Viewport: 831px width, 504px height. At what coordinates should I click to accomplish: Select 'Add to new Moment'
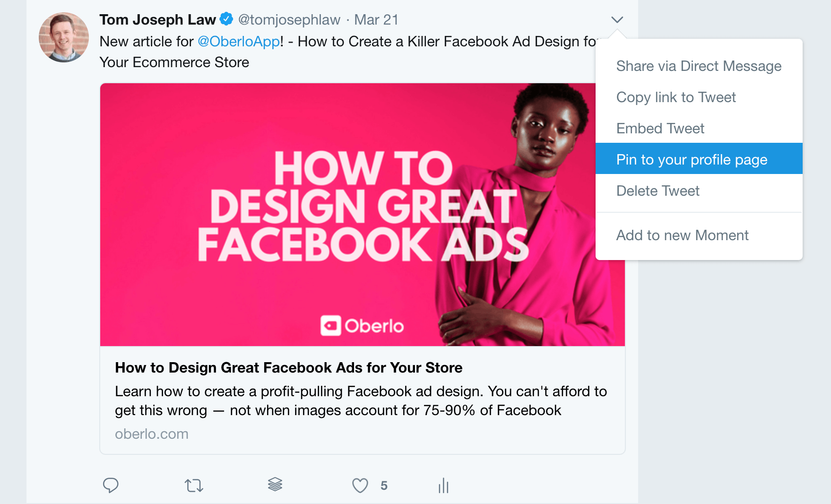point(682,235)
